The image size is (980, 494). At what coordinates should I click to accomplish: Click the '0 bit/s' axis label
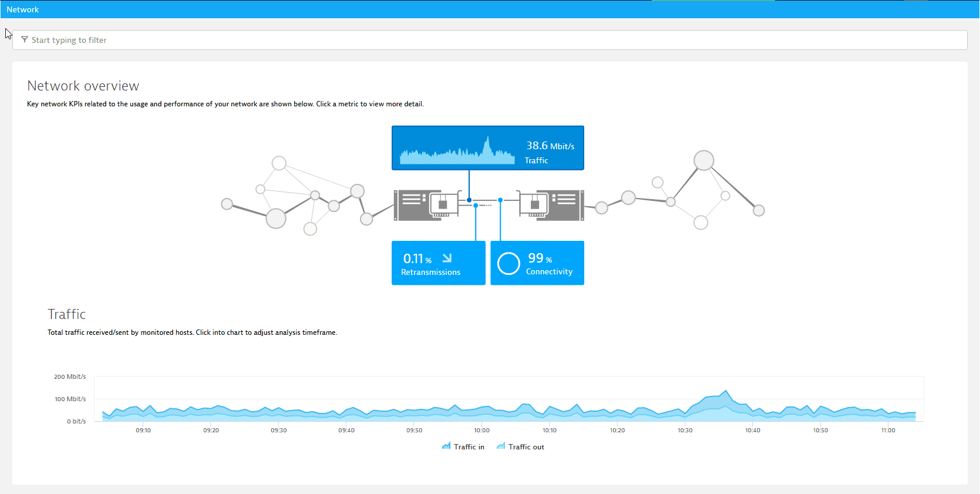tap(76, 421)
